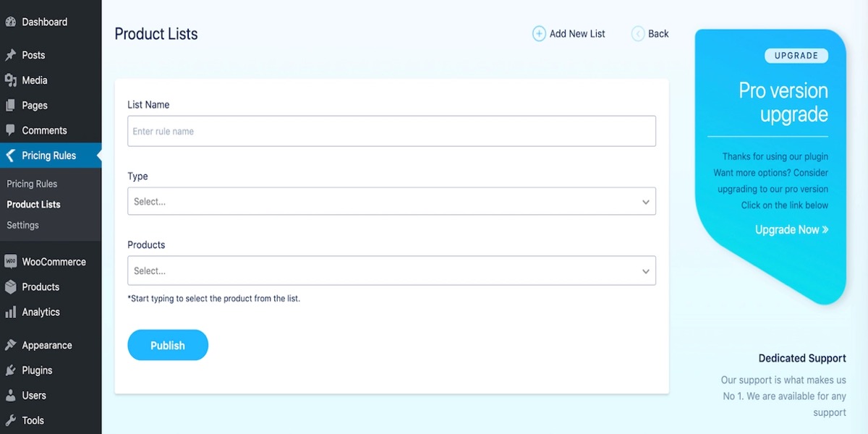This screenshot has width=868, height=434.
Task: Select Product Lists in the sidebar
Action: (x=34, y=205)
